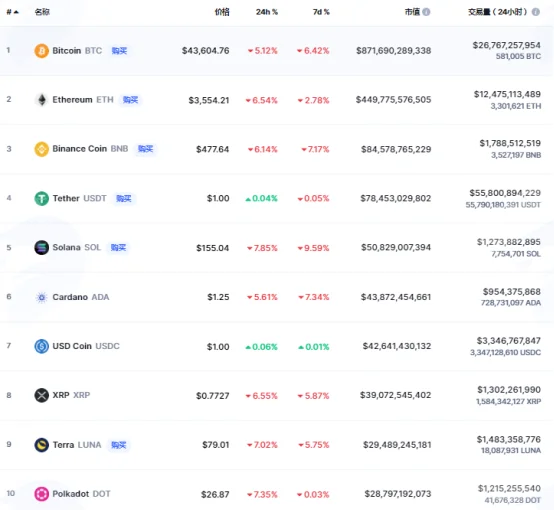Viewport: 554px width, 510px height.
Task: Open the market cap info tooltip icon
Action: [426, 12]
